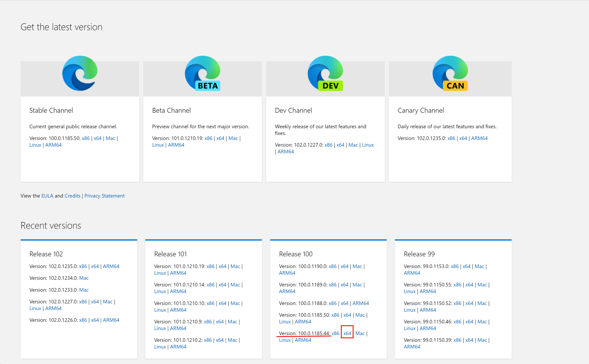Download version 101.0.1210.14 Linux driver

[160, 291]
